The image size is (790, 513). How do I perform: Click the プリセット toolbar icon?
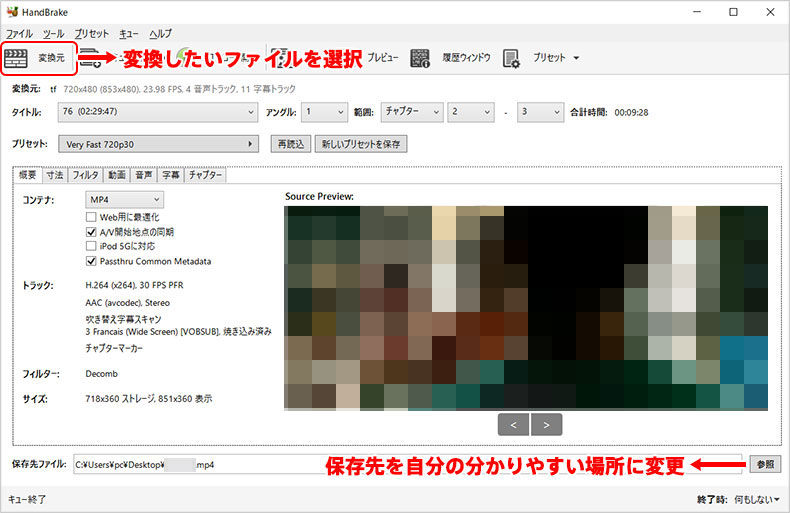[x=512, y=58]
